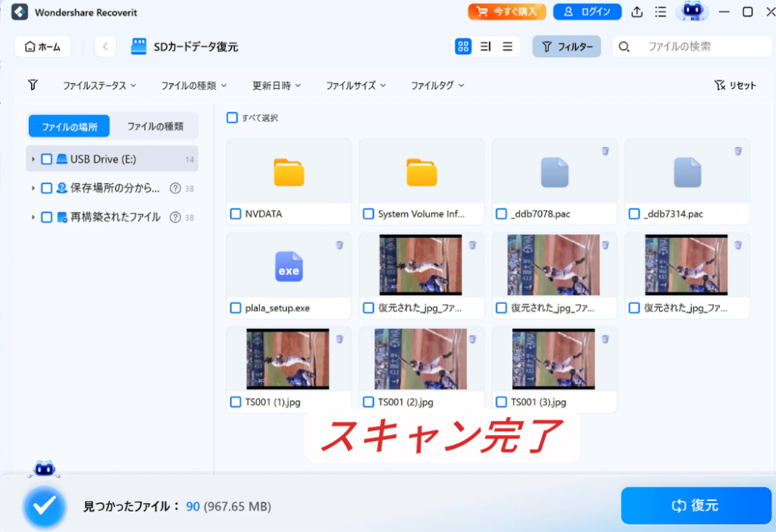Switch to grid thumbnail view

(x=463, y=47)
